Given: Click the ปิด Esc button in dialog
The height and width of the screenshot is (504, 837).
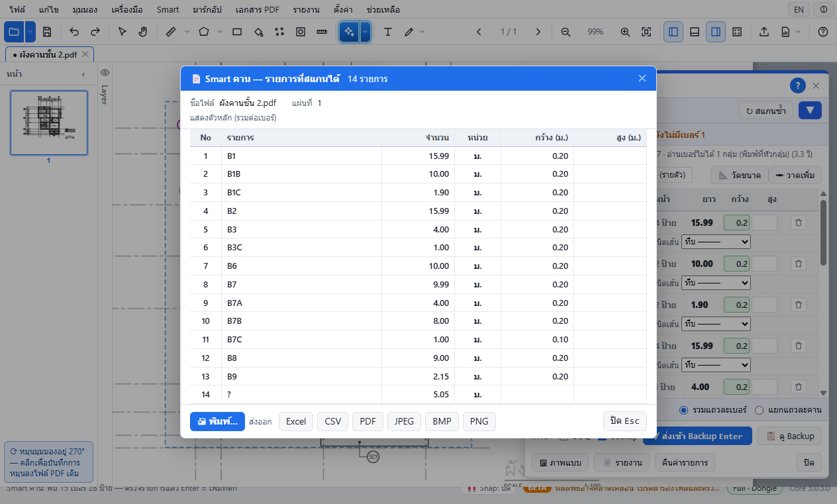Looking at the screenshot, I should pyautogui.click(x=625, y=422).
